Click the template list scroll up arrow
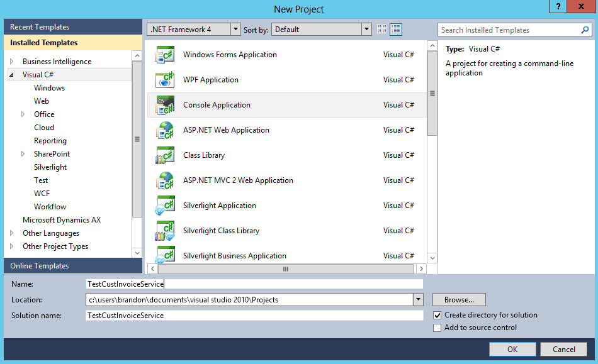The image size is (598, 364). [432, 46]
